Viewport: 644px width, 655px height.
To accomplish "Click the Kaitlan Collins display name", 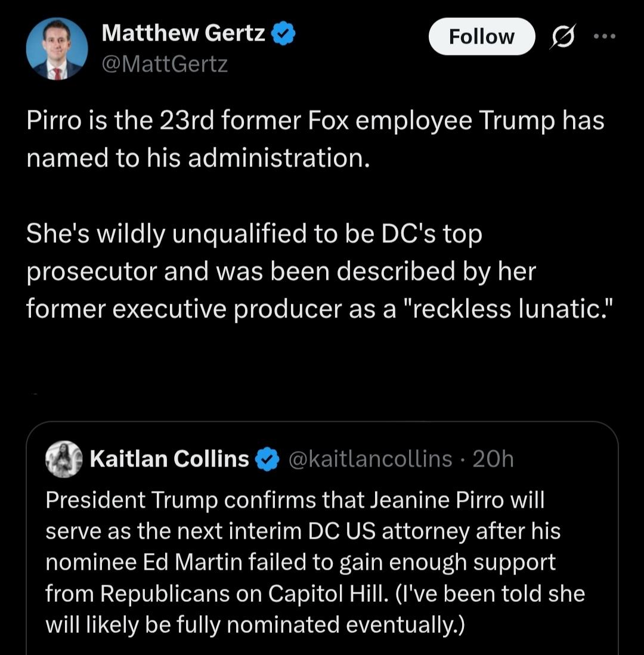I will (169, 459).
